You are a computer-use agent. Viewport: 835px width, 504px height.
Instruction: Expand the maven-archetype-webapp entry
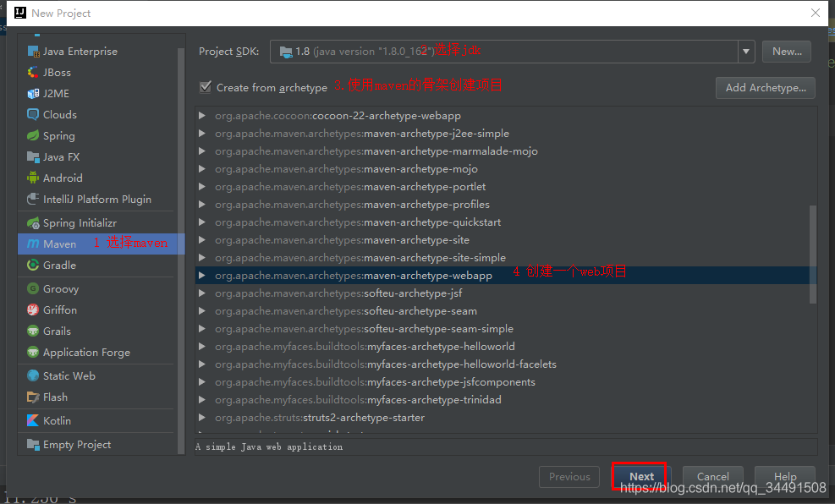pos(202,275)
